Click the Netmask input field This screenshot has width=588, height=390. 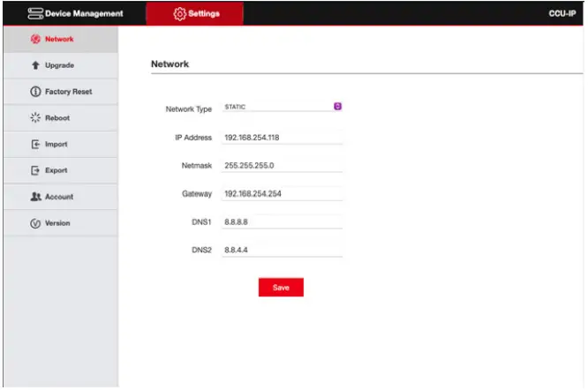(x=282, y=166)
